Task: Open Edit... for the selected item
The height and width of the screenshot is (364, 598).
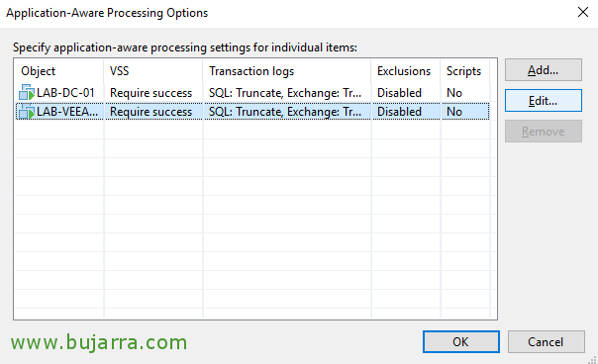Action: click(x=544, y=101)
